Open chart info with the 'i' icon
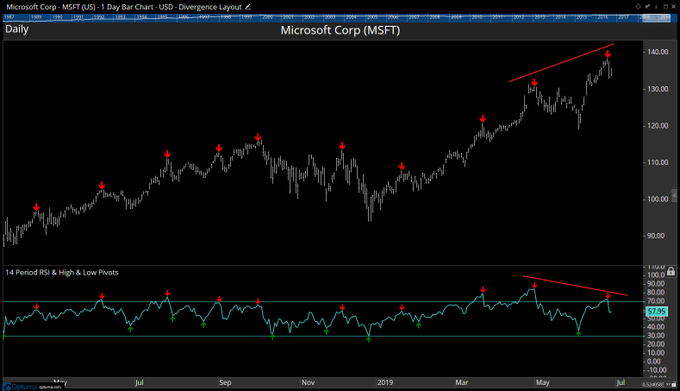The width and height of the screenshot is (680, 391). (656, 7)
